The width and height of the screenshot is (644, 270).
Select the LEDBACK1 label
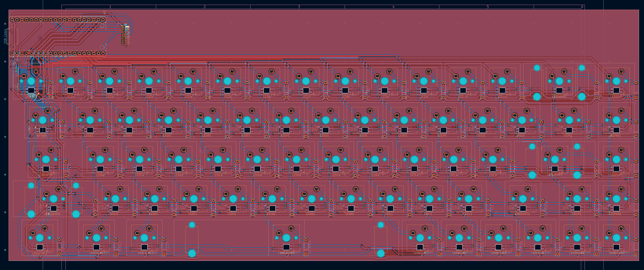(x=559, y=96)
